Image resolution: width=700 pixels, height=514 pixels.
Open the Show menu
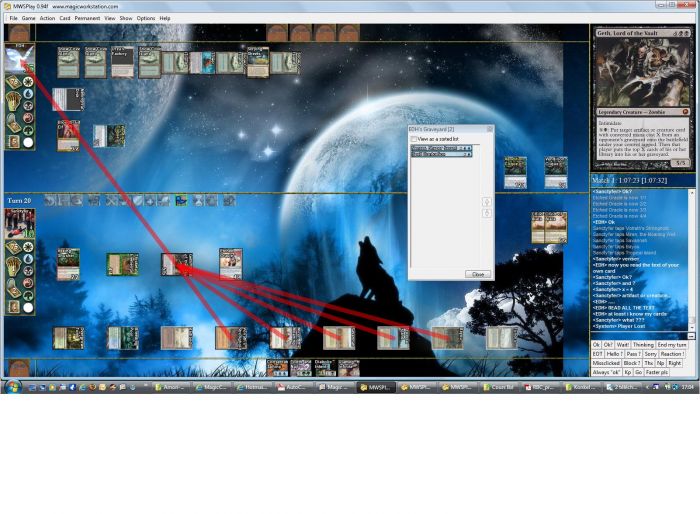(126, 18)
